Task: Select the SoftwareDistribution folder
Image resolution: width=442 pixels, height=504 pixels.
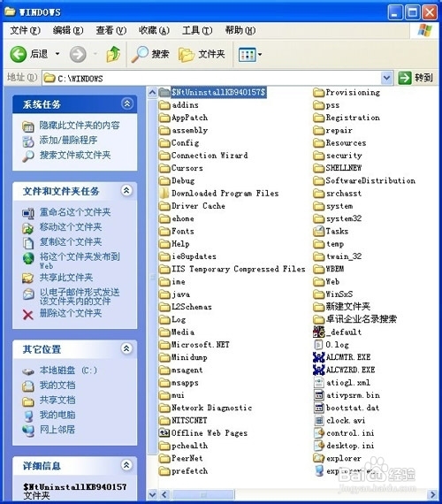Action: click(x=364, y=180)
